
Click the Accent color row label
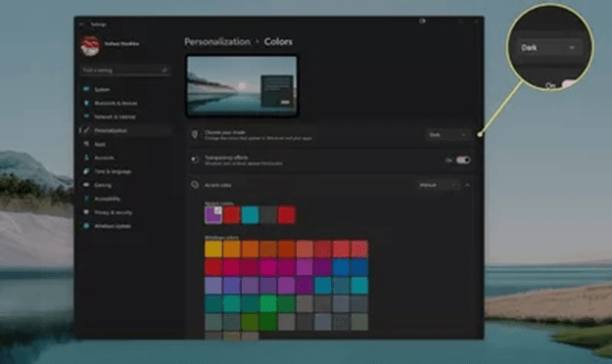pyautogui.click(x=217, y=185)
